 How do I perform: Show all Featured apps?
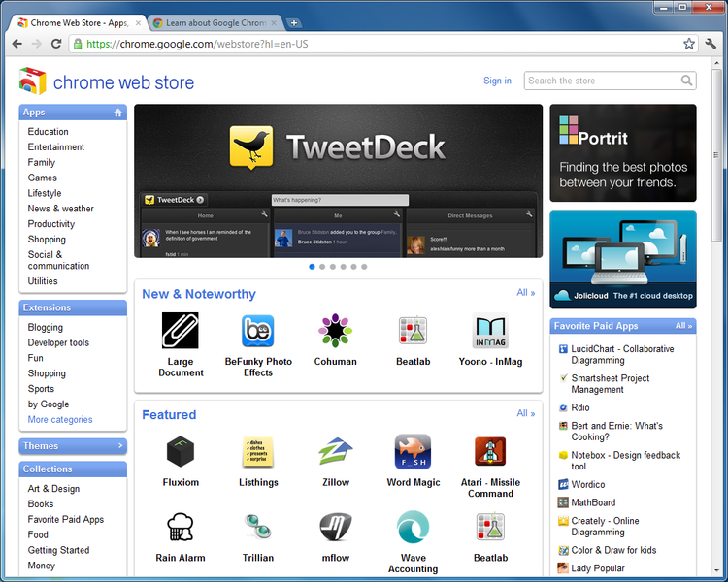pyautogui.click(x=525, y=413)
